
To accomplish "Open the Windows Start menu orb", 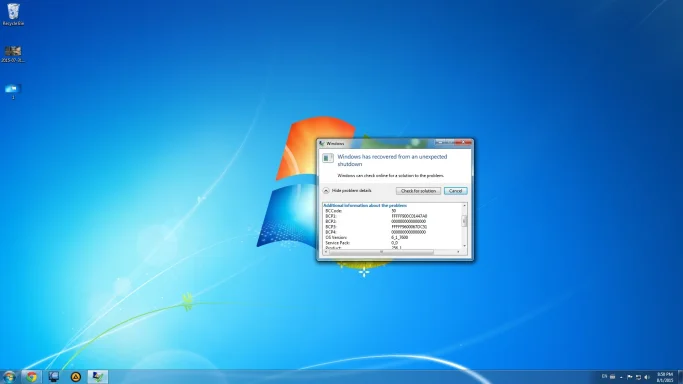I will [9, 377].
